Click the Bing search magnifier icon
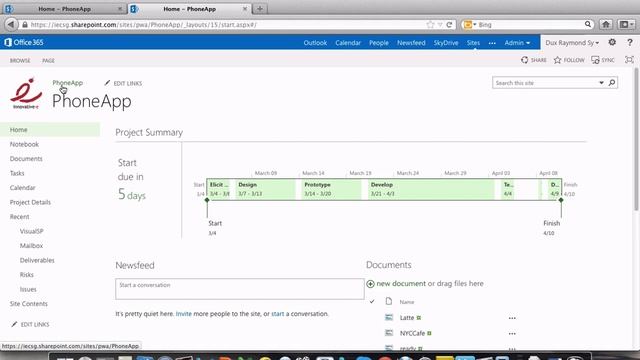Screen dimensions: 640x360 (x=588, y=24)
